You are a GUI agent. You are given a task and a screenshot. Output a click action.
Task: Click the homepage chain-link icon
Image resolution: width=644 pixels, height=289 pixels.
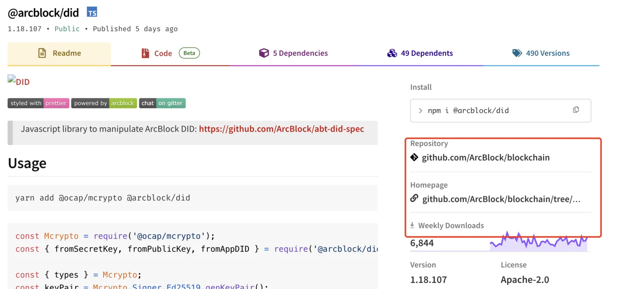[x=414, y=198]
